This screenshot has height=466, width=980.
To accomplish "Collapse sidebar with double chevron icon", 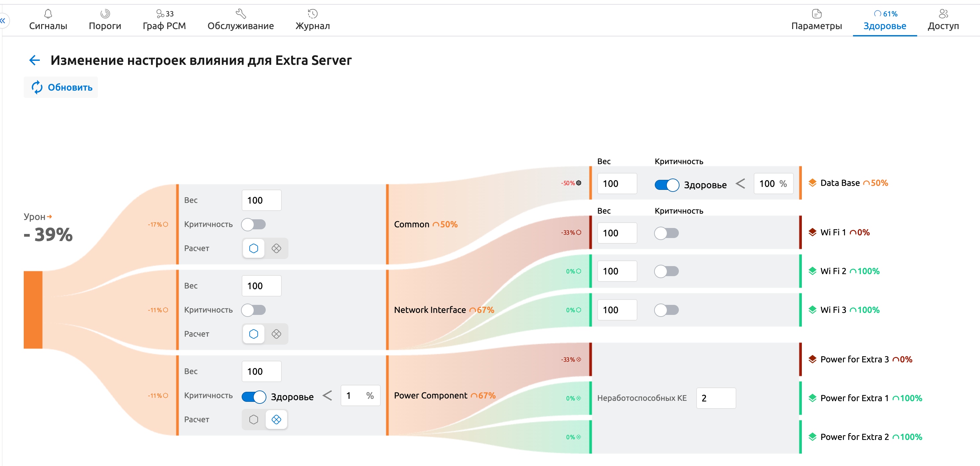I will coord(3,20).
